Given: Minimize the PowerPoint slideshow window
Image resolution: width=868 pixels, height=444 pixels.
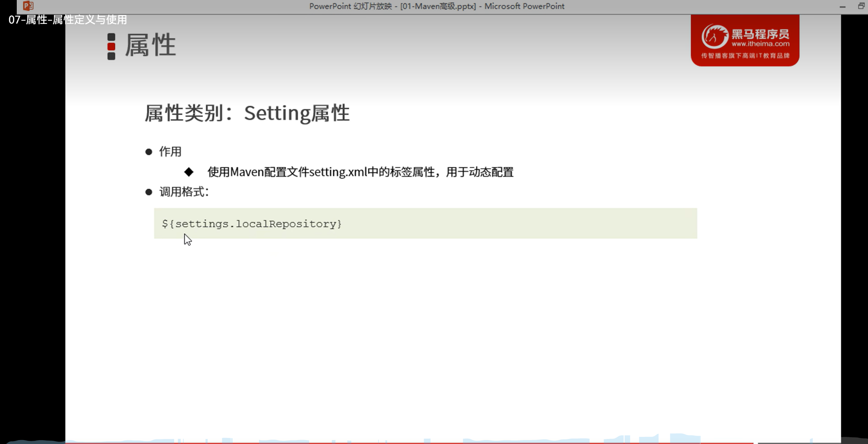Looking at the screenshot, I should (x=842, y=6).
